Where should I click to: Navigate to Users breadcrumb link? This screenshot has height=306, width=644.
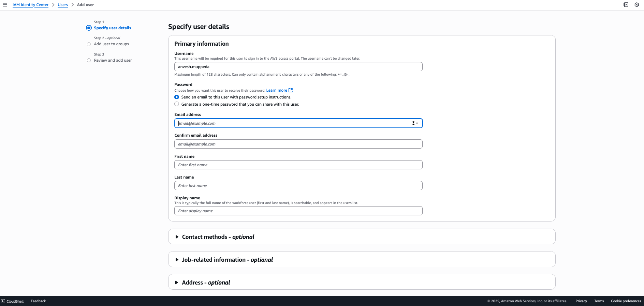(x=63, y=5)
